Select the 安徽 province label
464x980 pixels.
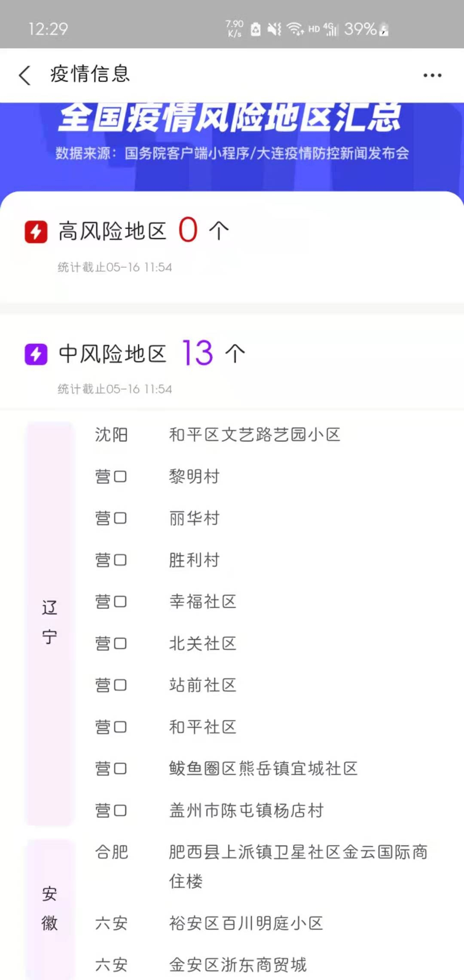click(49, 908)
